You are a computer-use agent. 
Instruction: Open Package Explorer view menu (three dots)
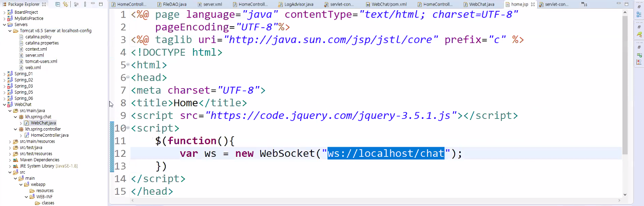[85, 4]
